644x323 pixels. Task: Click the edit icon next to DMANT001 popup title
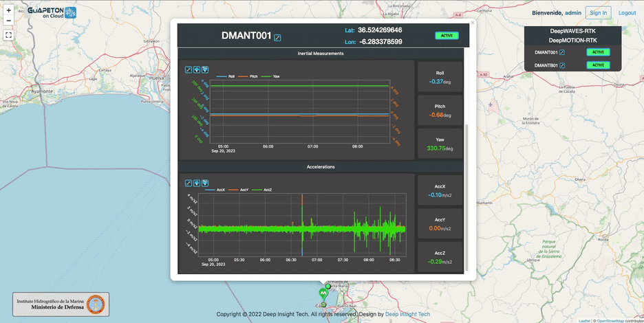pyautogui.click(x=277, y=37)
